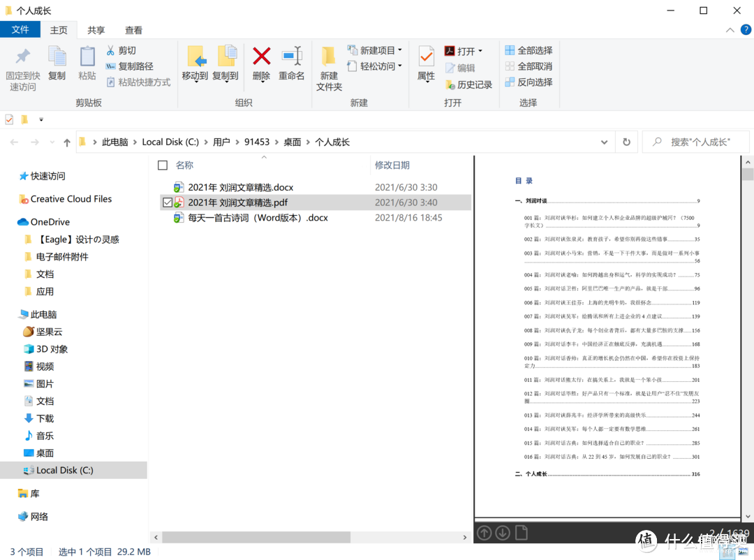Open the New item dropdown
Image resolution: width=754 pixels, height=560 pixels.
tap(375, 50)
